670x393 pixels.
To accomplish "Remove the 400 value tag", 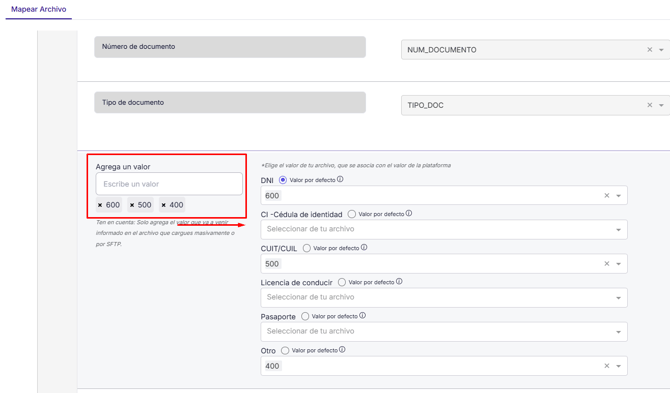I will (x=164, y=205).
